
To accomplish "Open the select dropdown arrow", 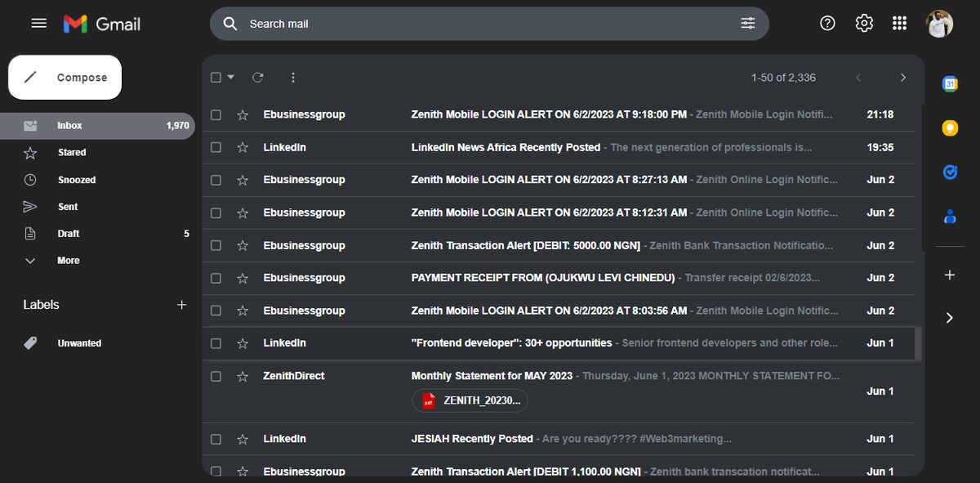I will [x=231, y=78].
